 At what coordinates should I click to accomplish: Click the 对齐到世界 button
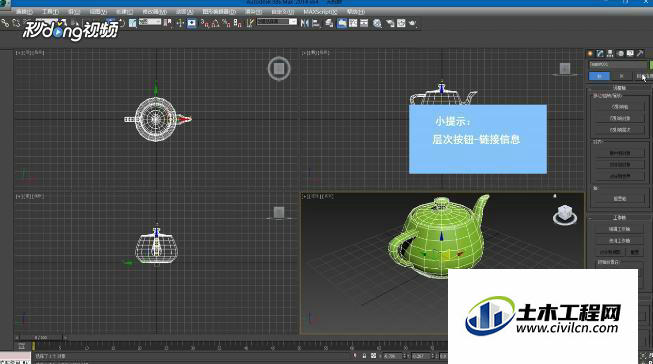620,176
